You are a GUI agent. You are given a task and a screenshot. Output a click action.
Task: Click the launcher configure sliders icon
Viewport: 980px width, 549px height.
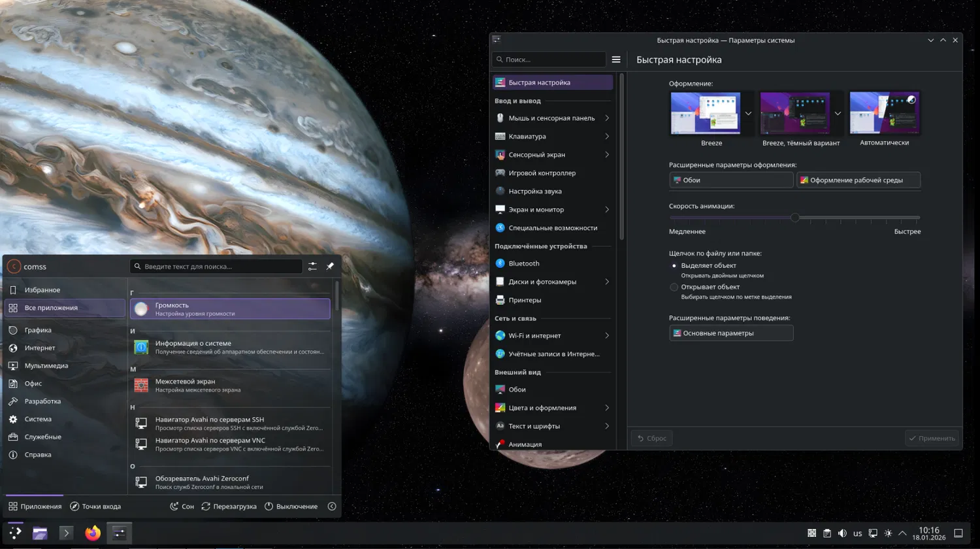[x=312, y=267]
